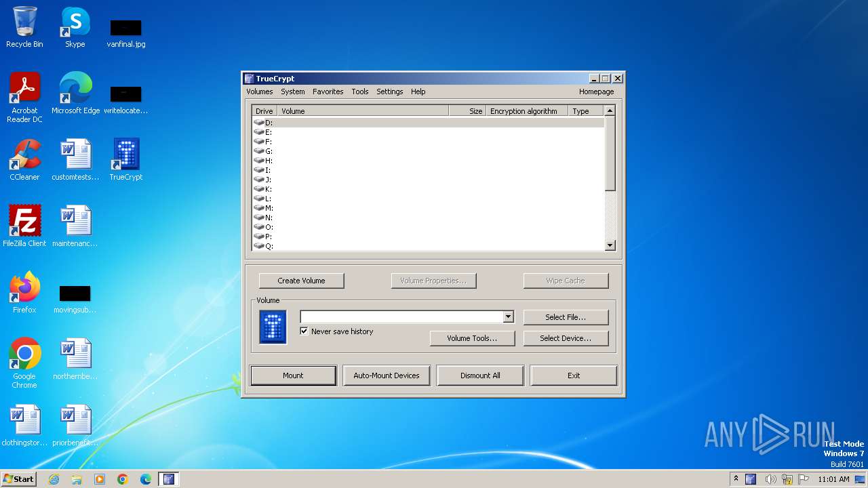This screenshot has width=868, height=488.
Task: Select drive D: in the list
Action: (428, 123)
